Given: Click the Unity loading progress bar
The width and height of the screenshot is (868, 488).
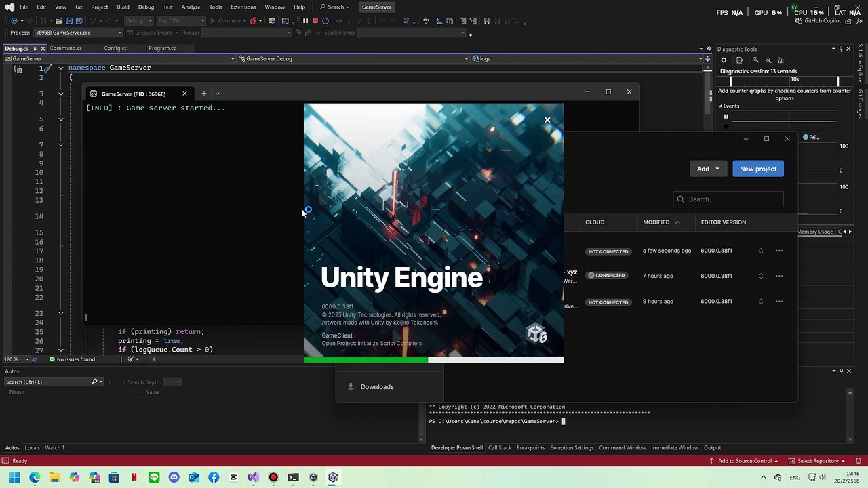Looking at the screenshot, I should tap(433, 360).
